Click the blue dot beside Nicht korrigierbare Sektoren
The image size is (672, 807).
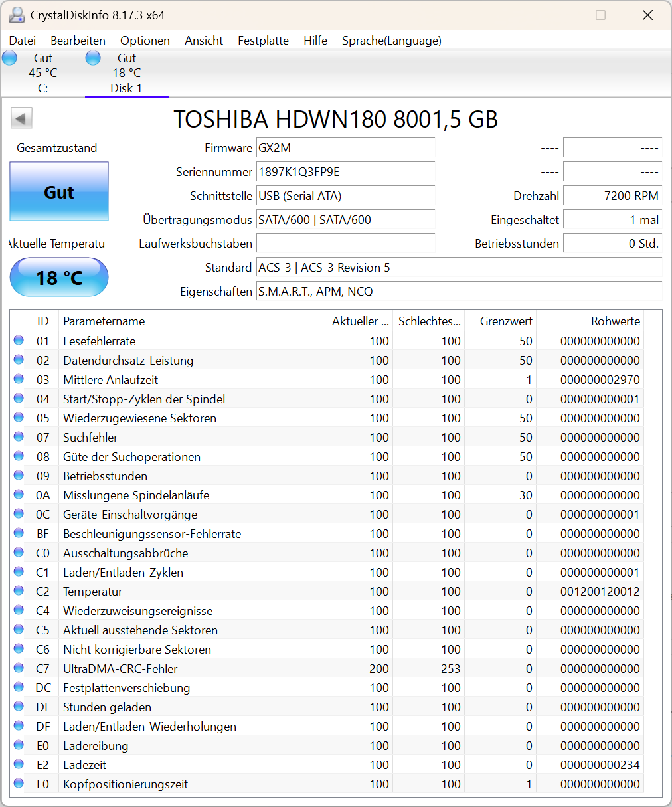[18, 649]
